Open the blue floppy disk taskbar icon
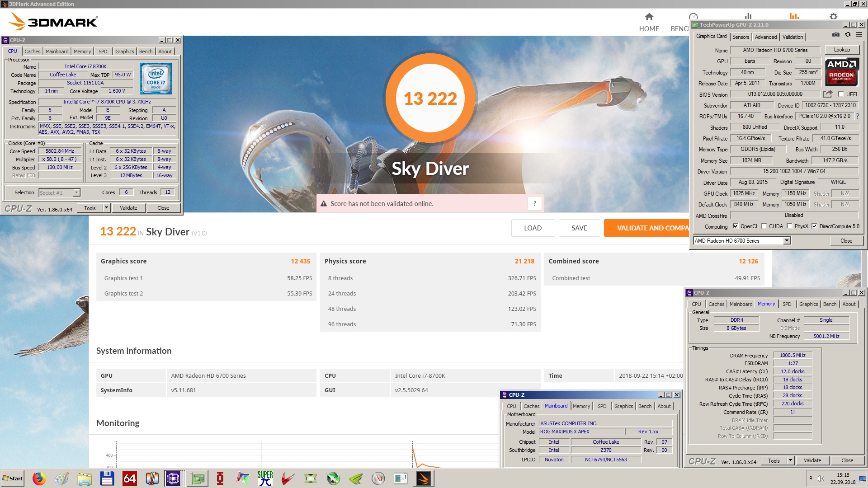This screenshot has height=488, width=868. [x=107, y=479]
